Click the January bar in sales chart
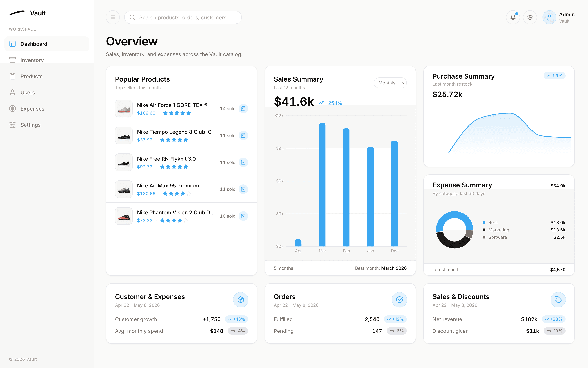 pos(370,197)
